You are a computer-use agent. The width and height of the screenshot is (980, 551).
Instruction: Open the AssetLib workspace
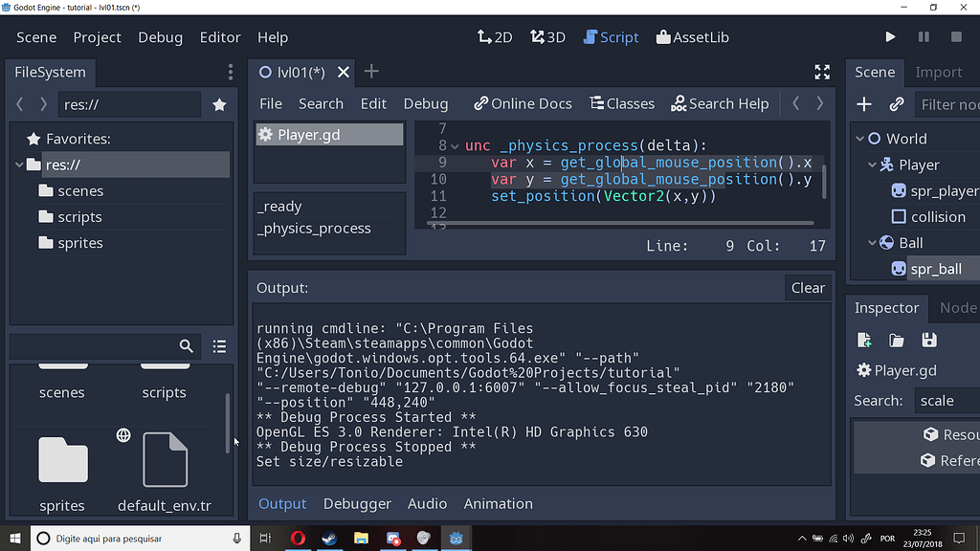pyautogui.click(x=693, y=37)
